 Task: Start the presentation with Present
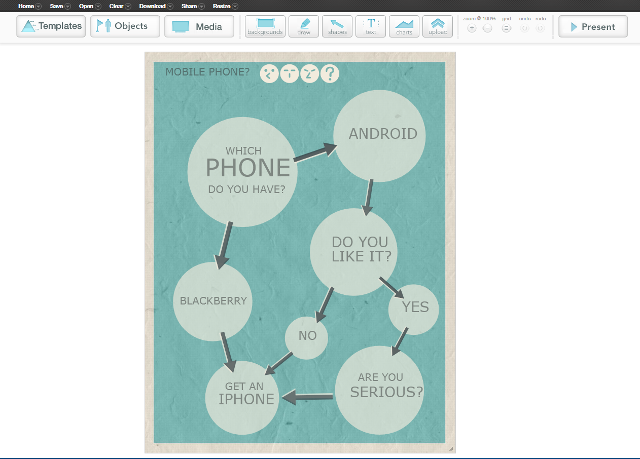click(x=593, y=27)
